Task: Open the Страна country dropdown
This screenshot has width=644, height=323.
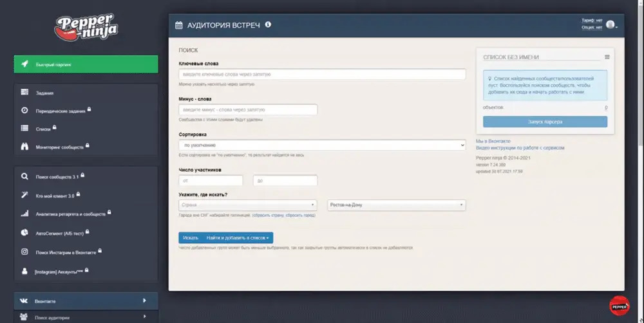Action: point(248,205)
